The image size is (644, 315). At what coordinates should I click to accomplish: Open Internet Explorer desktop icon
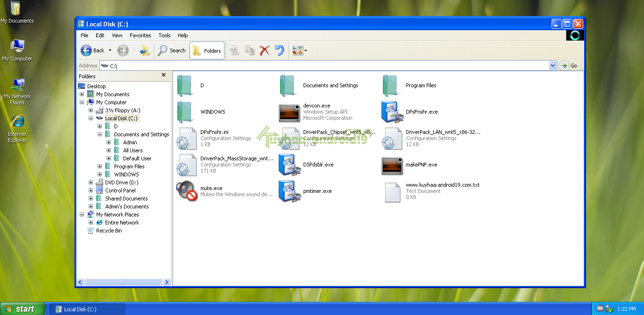coord(17,128)
